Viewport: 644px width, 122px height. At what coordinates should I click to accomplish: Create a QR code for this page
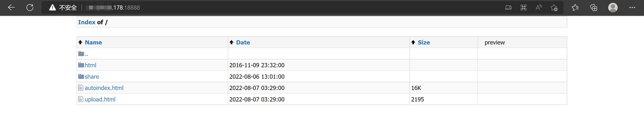coord(524,8)
